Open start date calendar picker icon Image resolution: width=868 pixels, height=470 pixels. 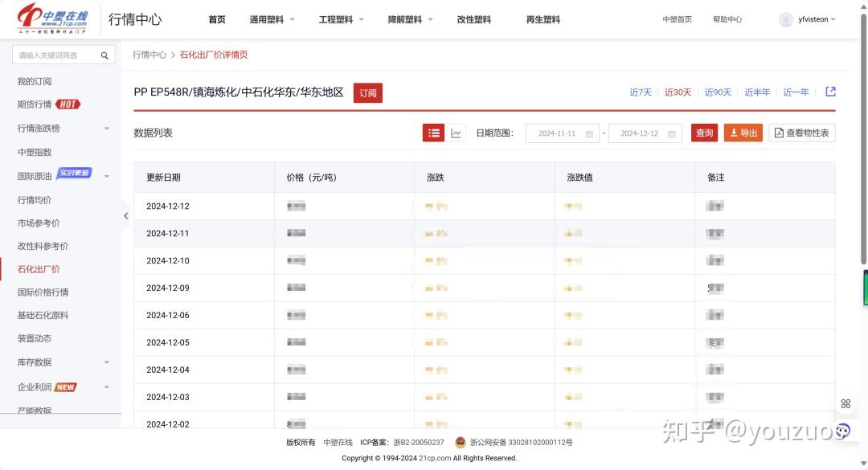click(x=589, y=133)
